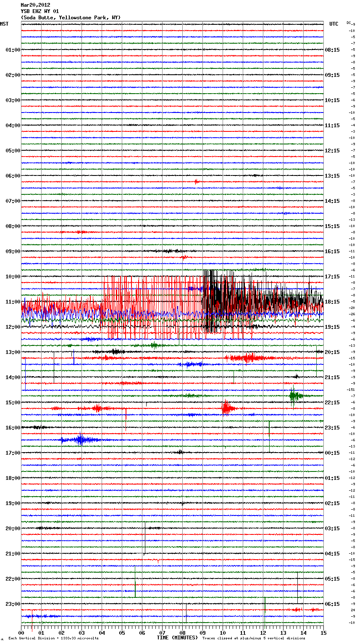The width and height of the screenshot is (357, 644).
Task: Select the 07:00 MST time label
Action: [x=13, y=201]
